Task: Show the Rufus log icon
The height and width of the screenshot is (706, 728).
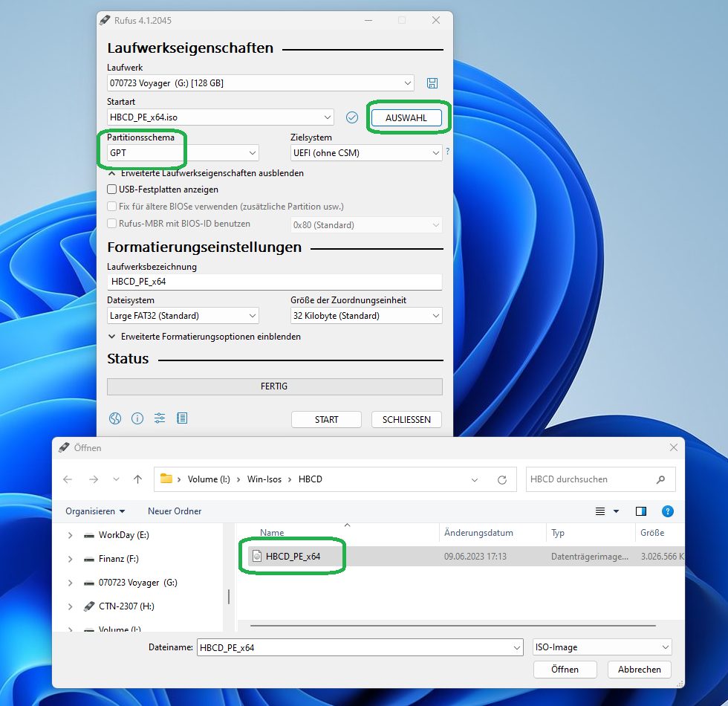Action: pos(182,418)
